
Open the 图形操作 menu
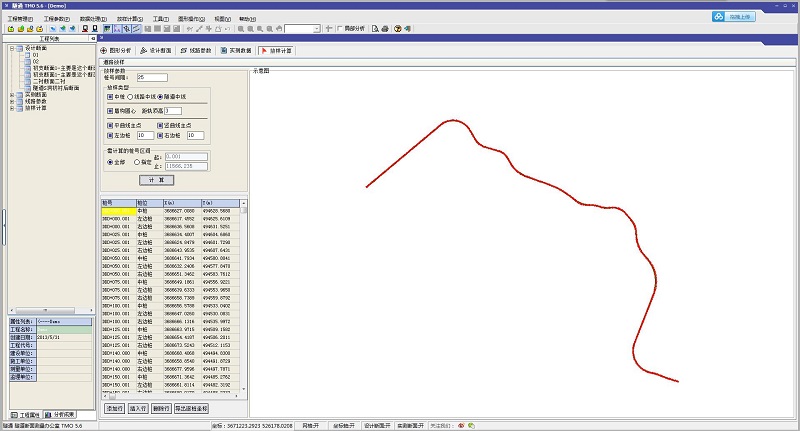(x=191, y=19)
